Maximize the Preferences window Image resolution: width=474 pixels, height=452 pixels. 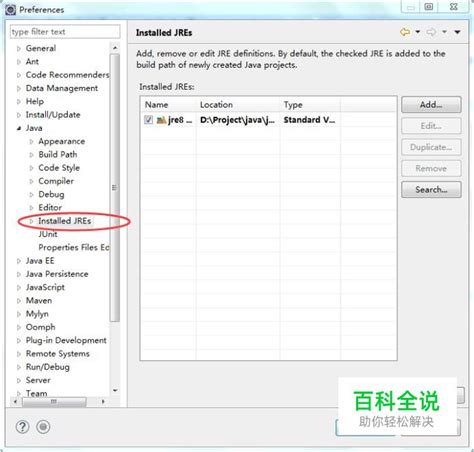click(429, 7)
